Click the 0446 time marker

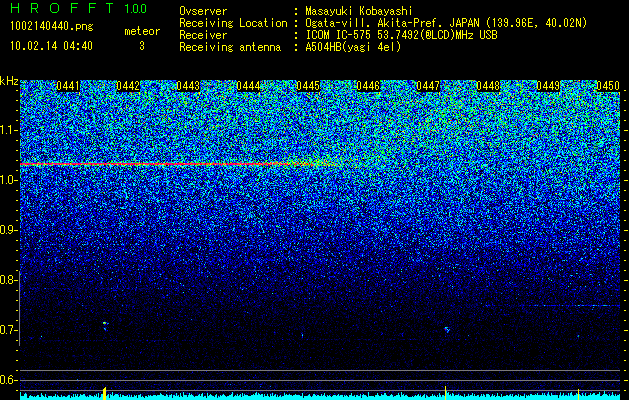click(368, 86)
